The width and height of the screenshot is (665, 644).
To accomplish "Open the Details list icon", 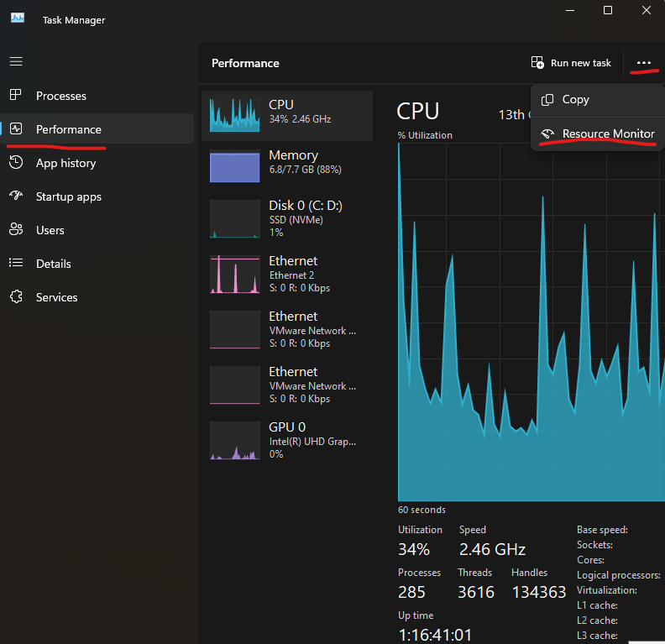I will [16, 264].
